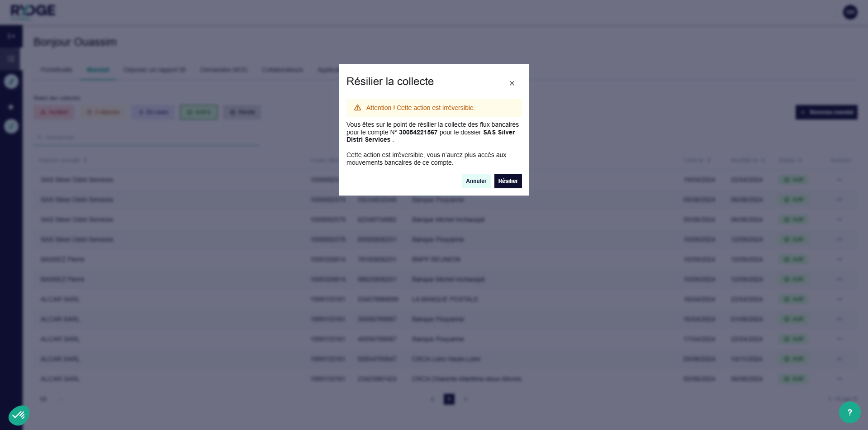Viewport: 868px width, 430px height.
Task: Click the Bonjour Ouassim heading
Action: click(75, 42)
